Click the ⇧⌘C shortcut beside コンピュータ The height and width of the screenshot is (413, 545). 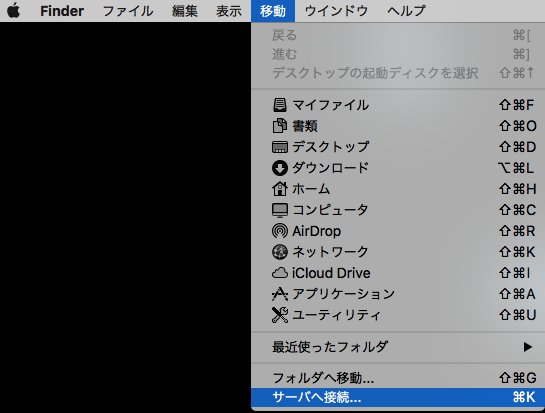(517, 210)
